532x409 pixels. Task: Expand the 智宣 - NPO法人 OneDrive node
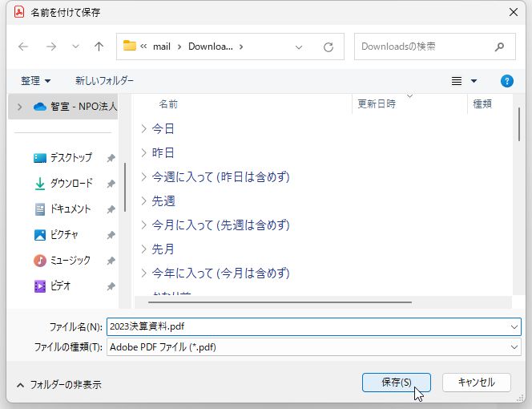coord(19,107)
